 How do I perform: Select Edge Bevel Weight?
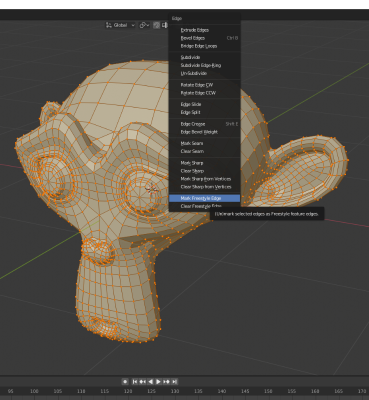(x=205, y=132)
